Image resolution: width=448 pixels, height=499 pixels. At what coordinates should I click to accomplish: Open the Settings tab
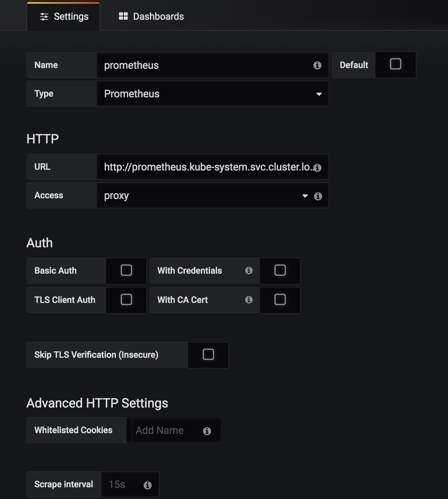click(x=63, y=16)
